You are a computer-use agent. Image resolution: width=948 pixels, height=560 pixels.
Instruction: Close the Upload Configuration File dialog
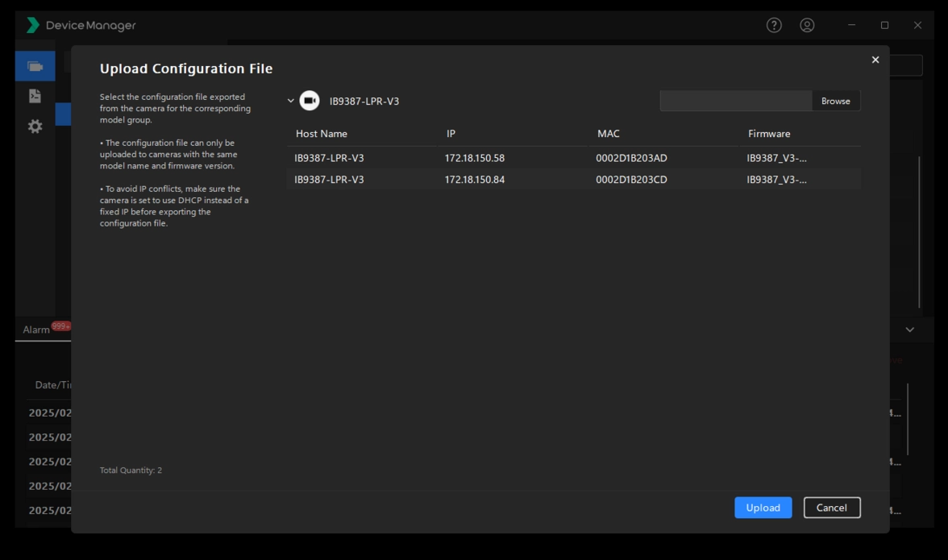click(x=875, y=60)
